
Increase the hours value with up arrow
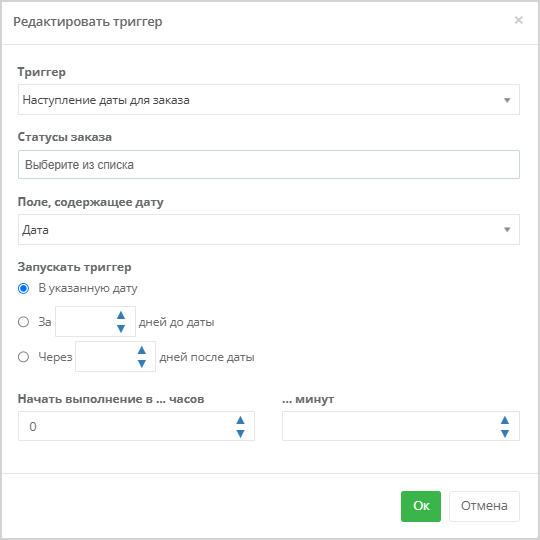click(240, 420)
